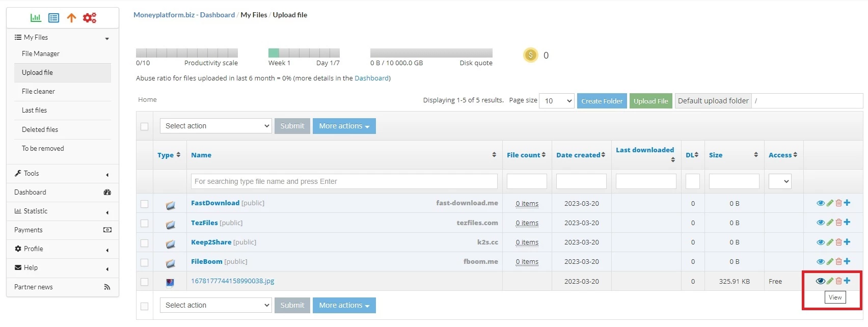868x327 pixels.
Task: Open the Page size dropdown
Action: click(x=557, y=101)
